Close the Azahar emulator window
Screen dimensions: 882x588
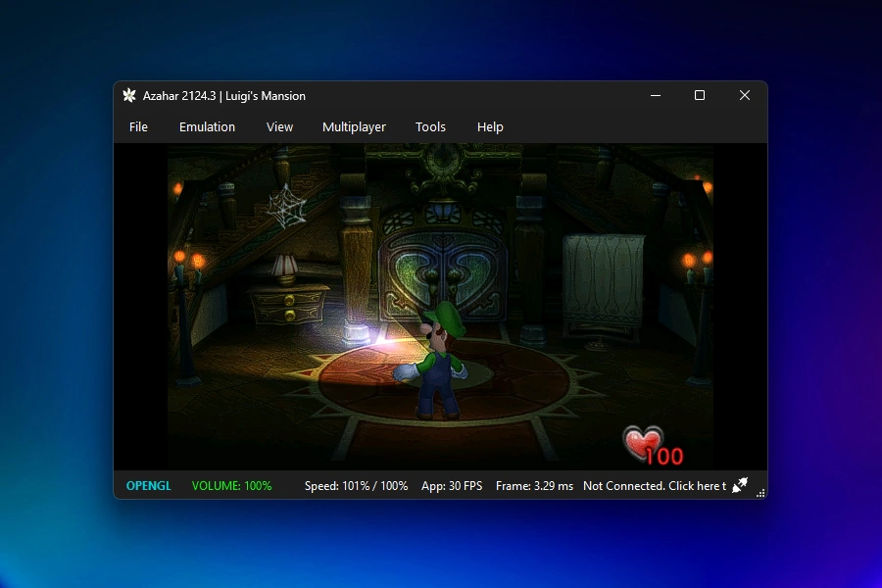click(745, 96)
